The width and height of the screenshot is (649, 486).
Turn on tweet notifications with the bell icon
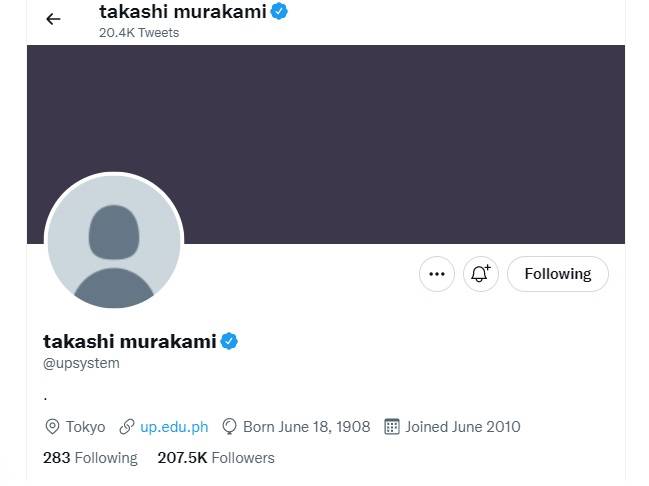(x=481, y=274)
